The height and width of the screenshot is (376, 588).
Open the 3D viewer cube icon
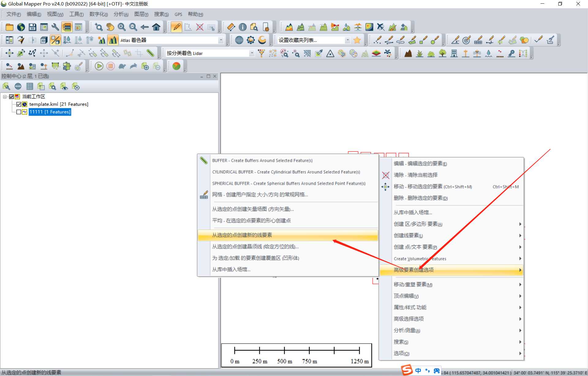click(x=44, y=40)
